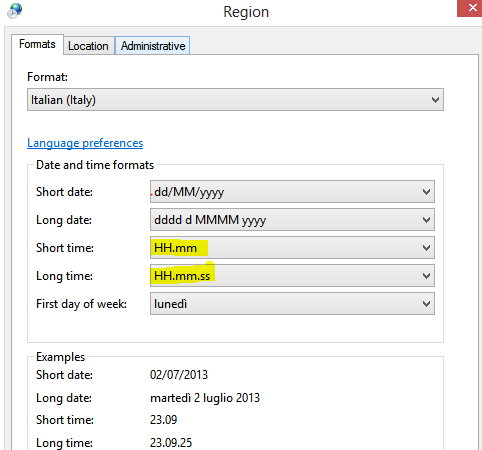Open the Administrative tab
This screenshot has height=450, width=482.
click(x=153, y=46)
